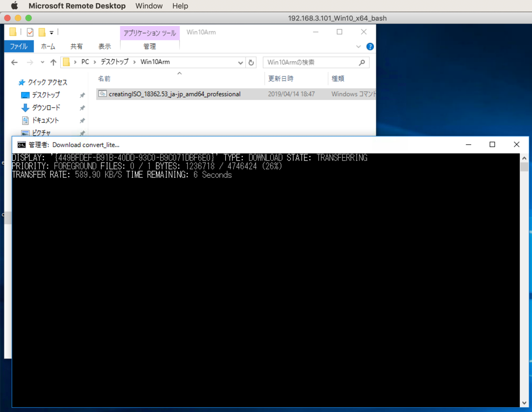Open the recent locations dropdown arrow
532x412 pixels.
tap(43, 63)
